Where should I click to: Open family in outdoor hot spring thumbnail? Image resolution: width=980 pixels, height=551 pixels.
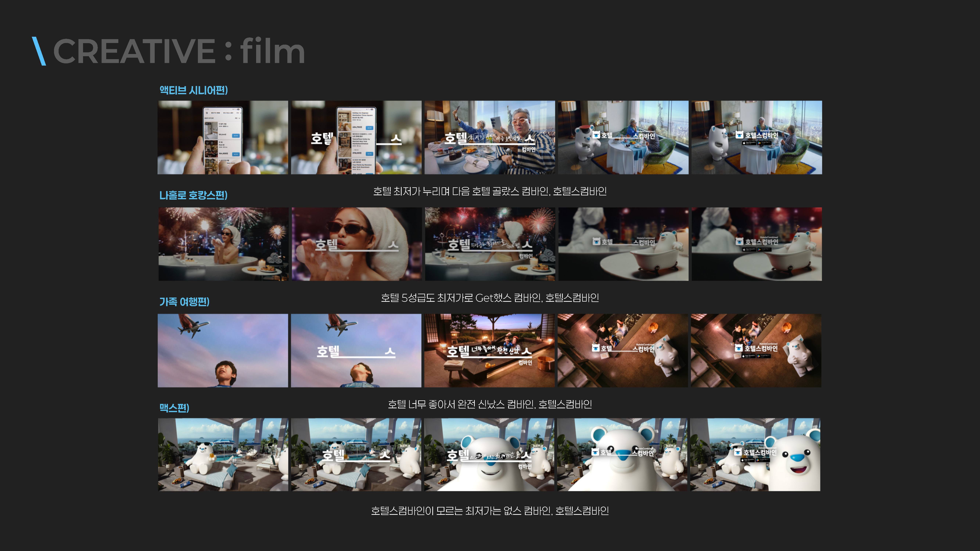pyautogui.click(x=489, y=350)
